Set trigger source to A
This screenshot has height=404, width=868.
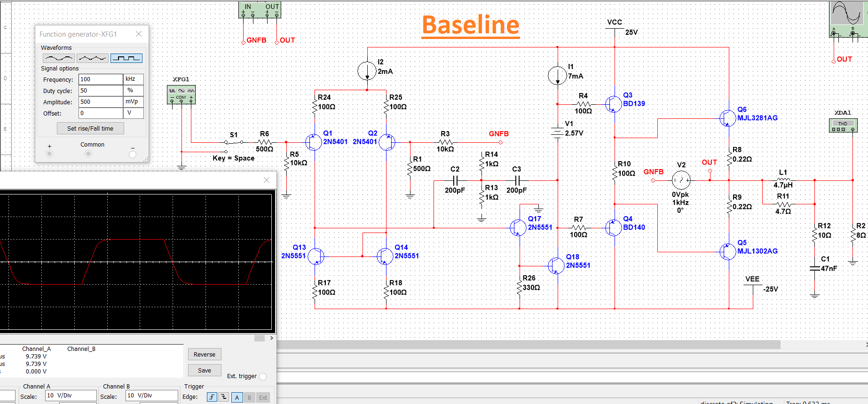[237, 397]
